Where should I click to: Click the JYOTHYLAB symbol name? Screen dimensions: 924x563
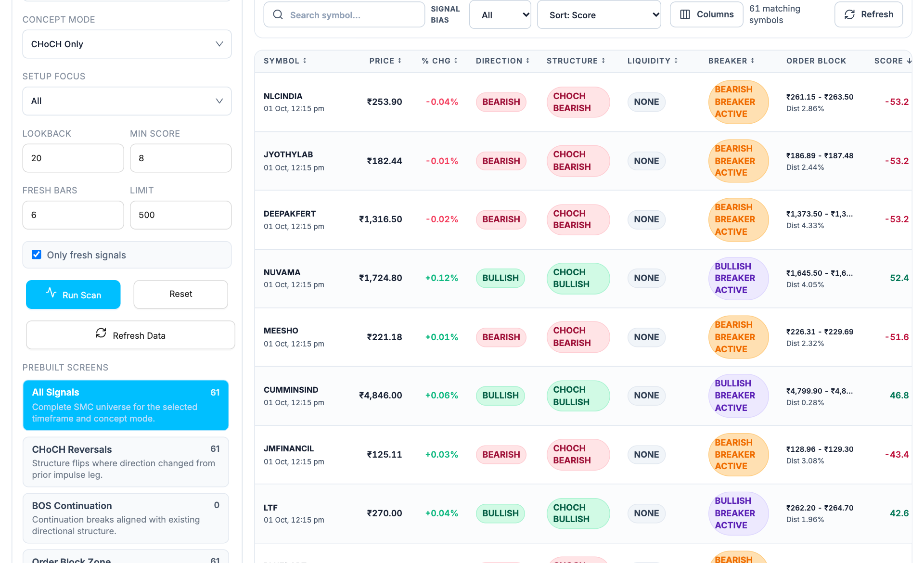pos(288,154)
